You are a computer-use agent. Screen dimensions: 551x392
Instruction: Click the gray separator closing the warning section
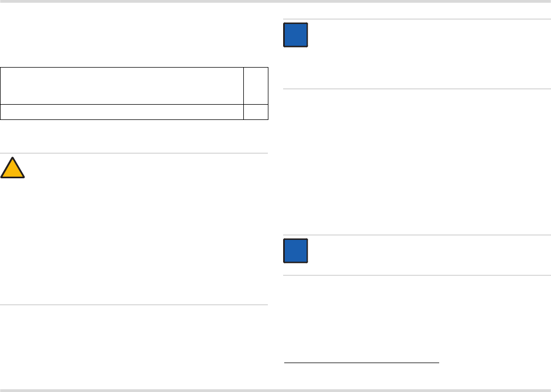134,305
